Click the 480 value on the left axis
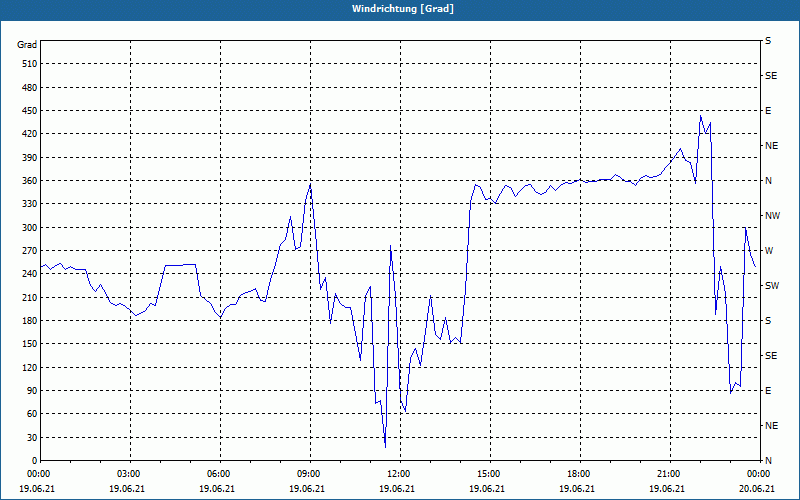 [30, 88]
